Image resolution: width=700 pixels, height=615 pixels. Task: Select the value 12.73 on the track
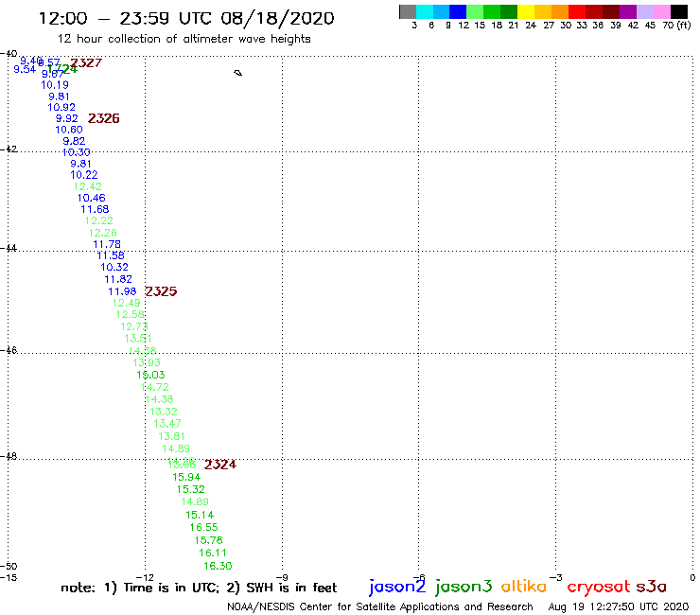coord(134,326)
